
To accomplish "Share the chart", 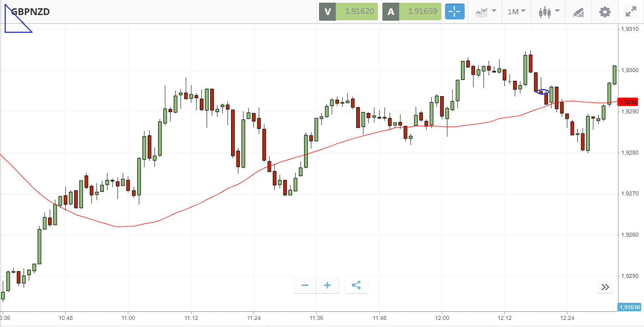I will [356, 285].
